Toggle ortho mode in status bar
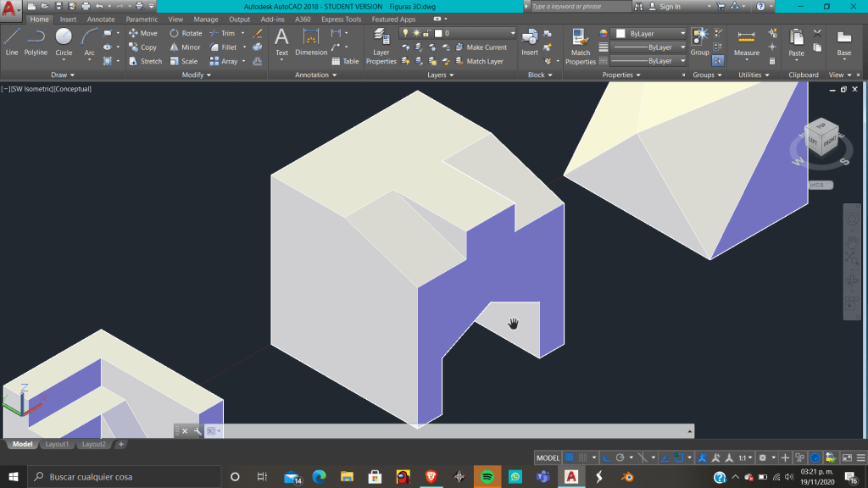Screen dimensions: 868x488 607,457
